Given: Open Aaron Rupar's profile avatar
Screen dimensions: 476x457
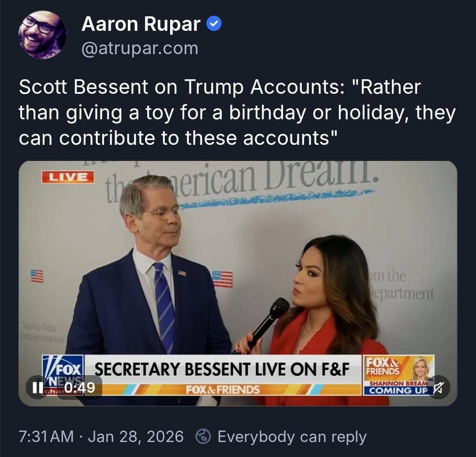Looking at the screenshot, I should [42, 35].
